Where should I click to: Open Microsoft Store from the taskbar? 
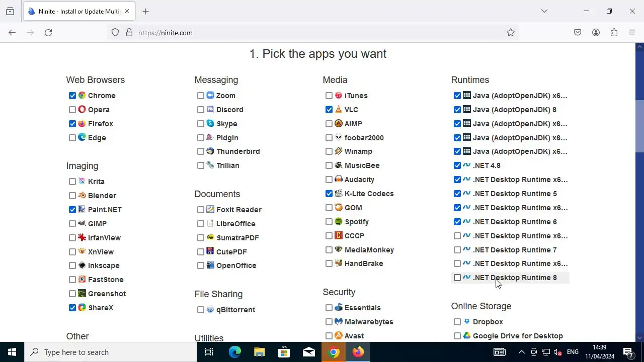(x=284, y=352)
